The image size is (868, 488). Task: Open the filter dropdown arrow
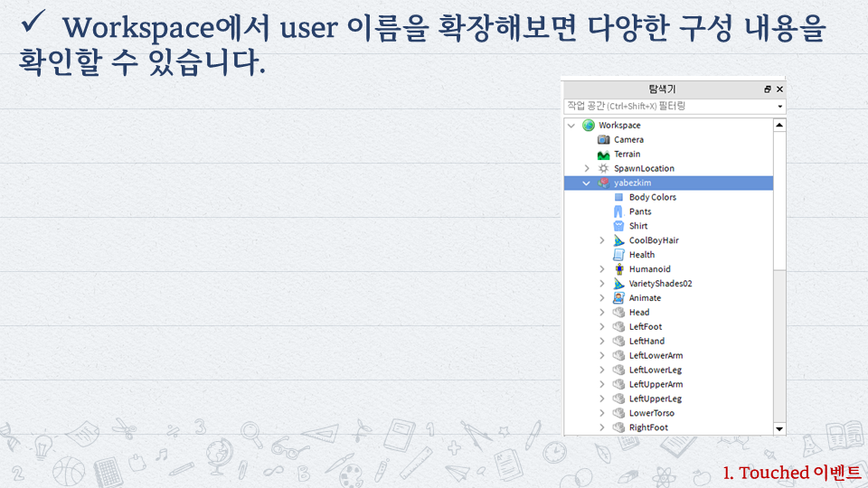click(780, 107)
